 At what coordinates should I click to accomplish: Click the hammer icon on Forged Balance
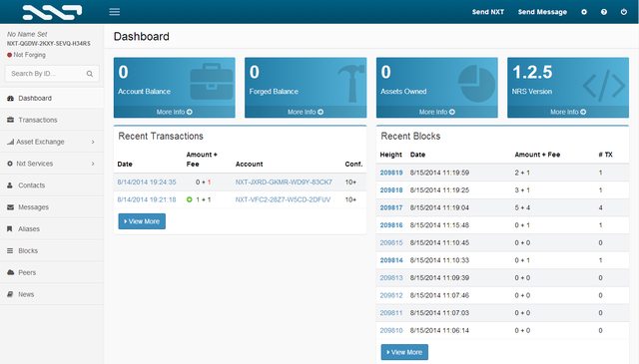pos(351,83)
